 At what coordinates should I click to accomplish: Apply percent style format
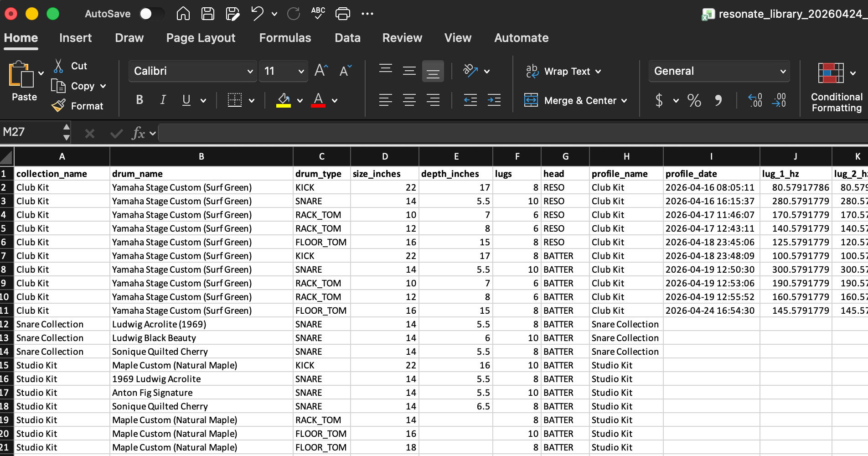click(x=694, y=100)
